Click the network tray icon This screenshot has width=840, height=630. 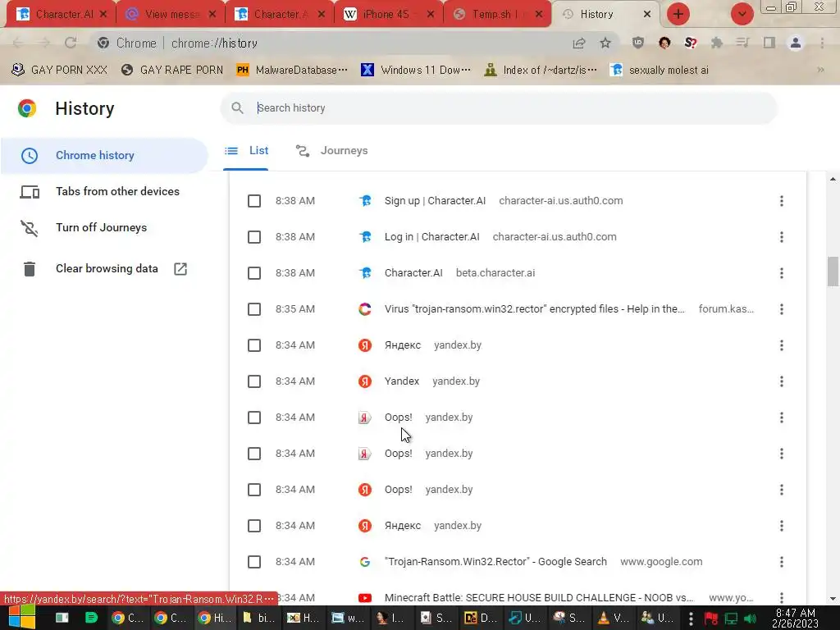pos(731,619)
